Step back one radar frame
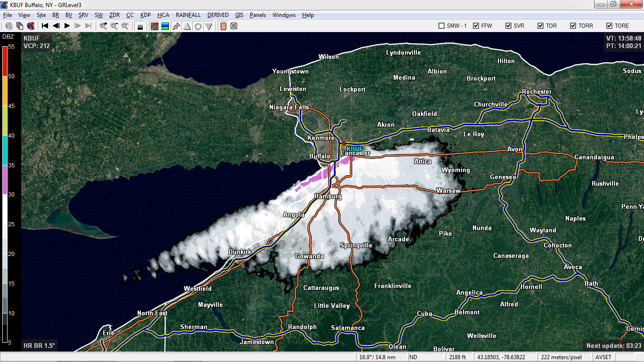644x362 pixels. click(x=56, y=26)
